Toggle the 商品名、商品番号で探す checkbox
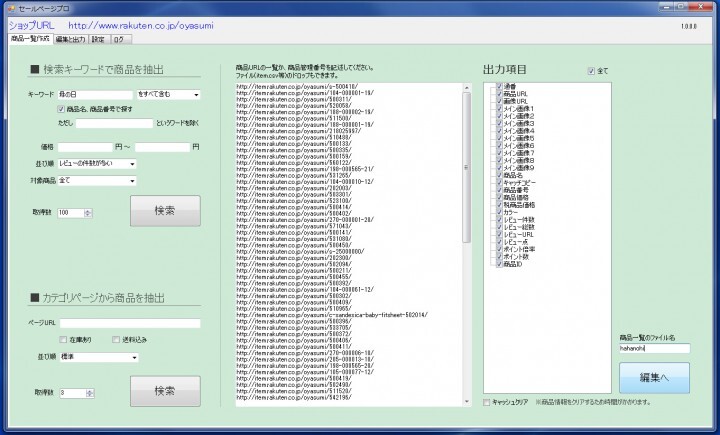 click(62, 107)
